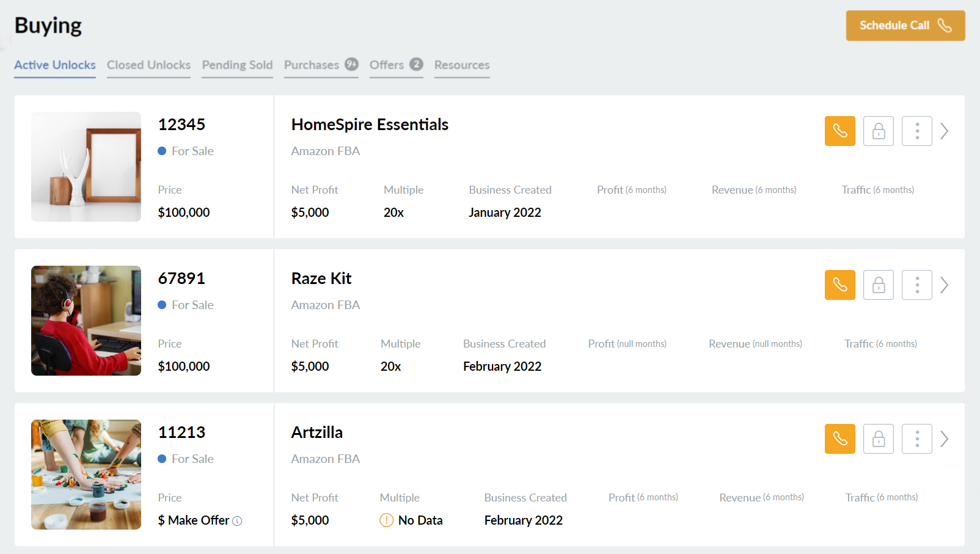Go to the Purchases tab

pyautogui.click(x=312, y=65)
